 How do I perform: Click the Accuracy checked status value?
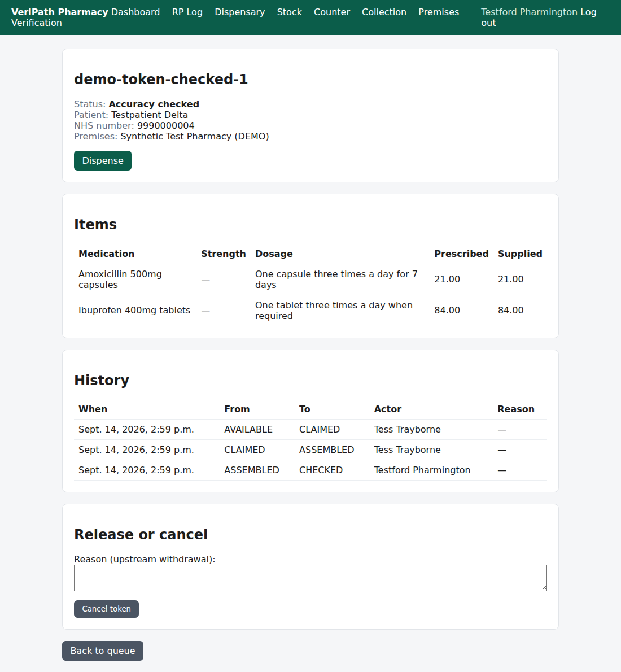(154, 104)
